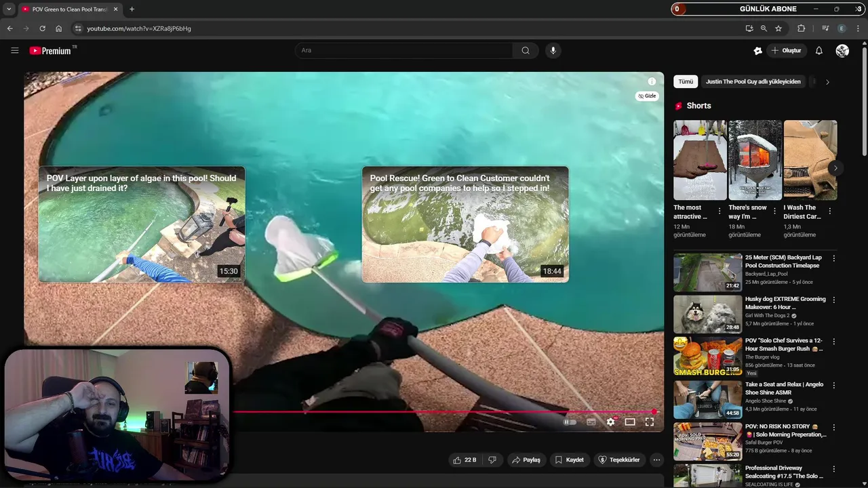Click install app icon in address bar
This screenshot has width=868, height=488.
click(749, 28)
